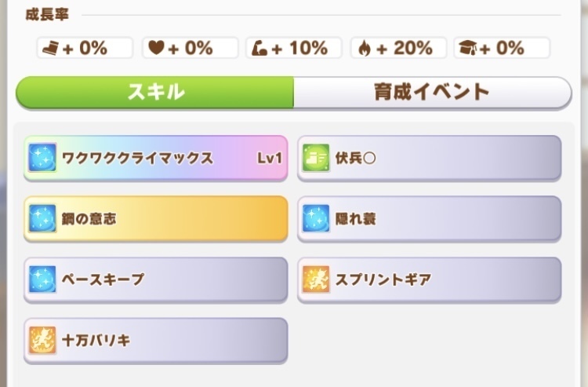588x387 pixels.
Task: Select the +10% growth rate box
Action: [x=294, y=48]
